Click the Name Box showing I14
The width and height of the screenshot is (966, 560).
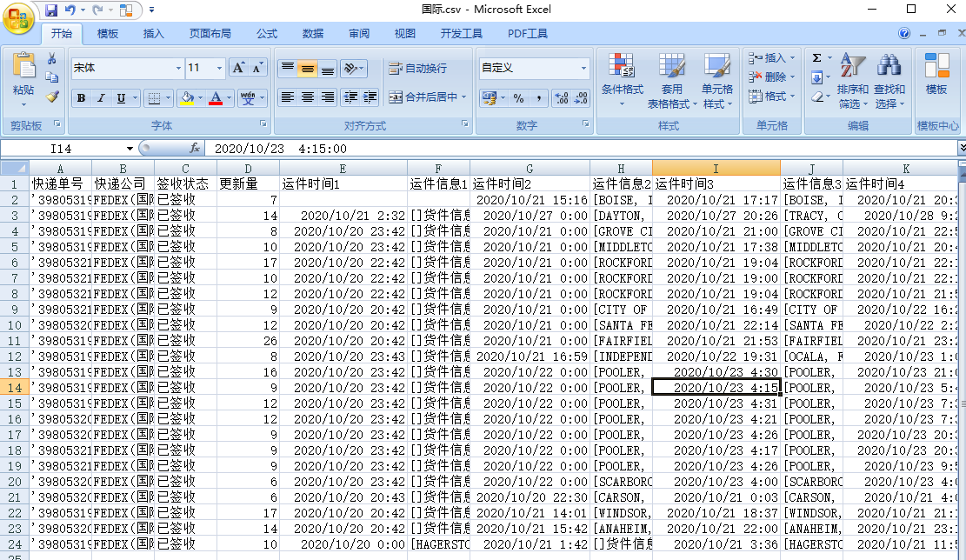(x=61, y=149)
